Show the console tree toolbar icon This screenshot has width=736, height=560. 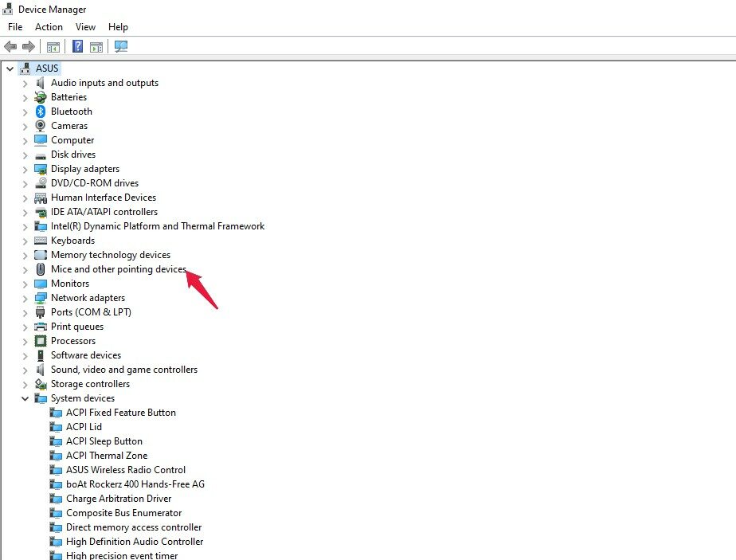pyautogui.click(x=53, y=47)
